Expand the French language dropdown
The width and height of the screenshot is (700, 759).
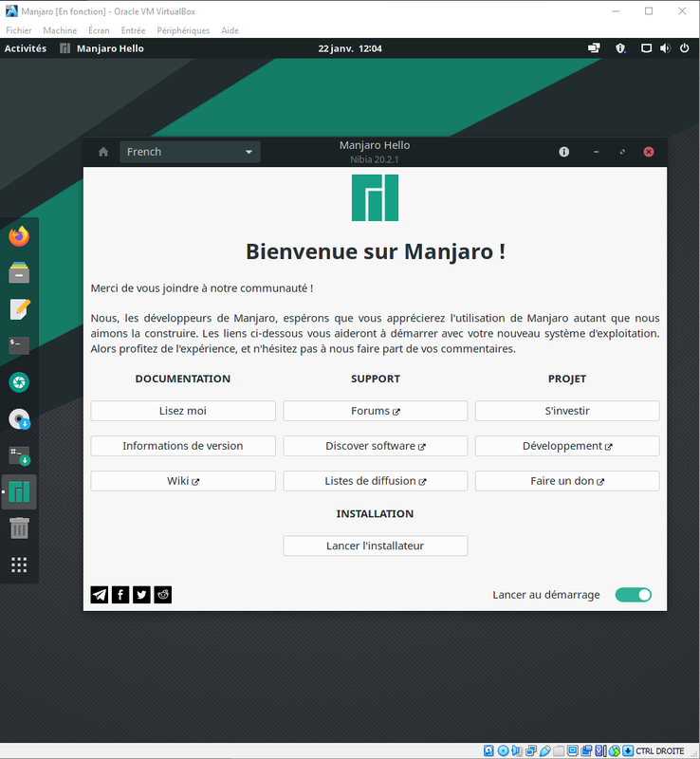[x=190, y=152]
